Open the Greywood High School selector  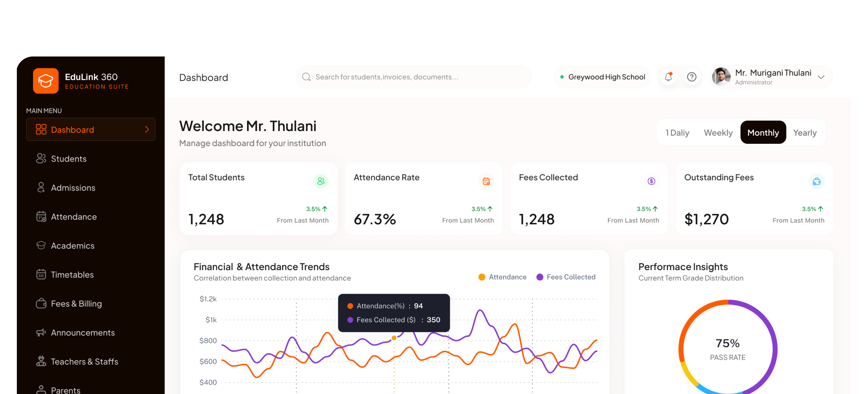602,77
